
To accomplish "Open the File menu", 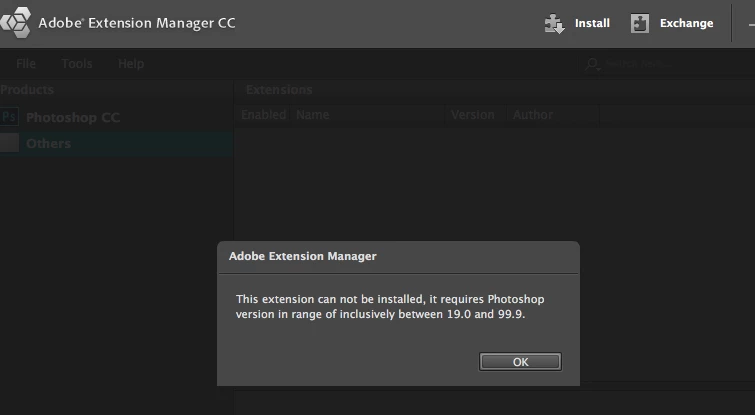I will (x=26, y=64).
